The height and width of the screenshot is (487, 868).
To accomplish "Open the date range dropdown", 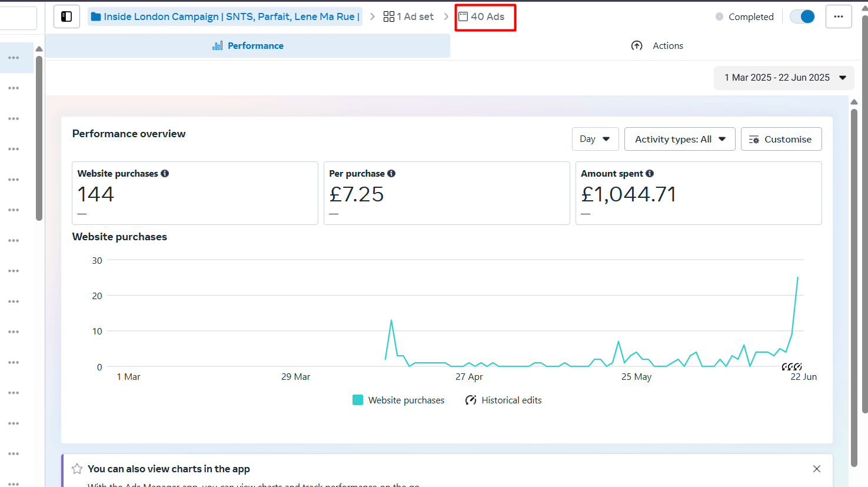I will coord(784,78).
